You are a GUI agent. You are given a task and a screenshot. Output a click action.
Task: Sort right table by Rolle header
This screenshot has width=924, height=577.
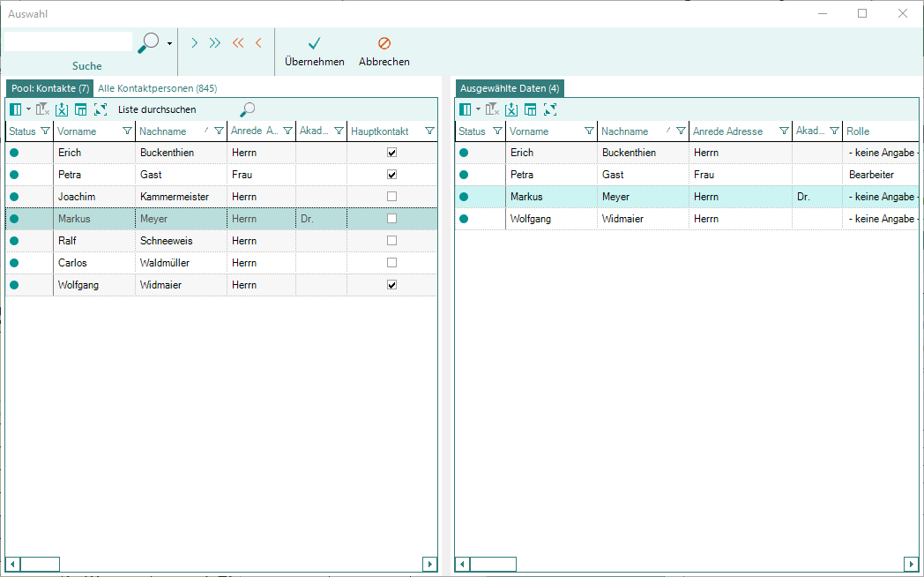coord(858,131)
